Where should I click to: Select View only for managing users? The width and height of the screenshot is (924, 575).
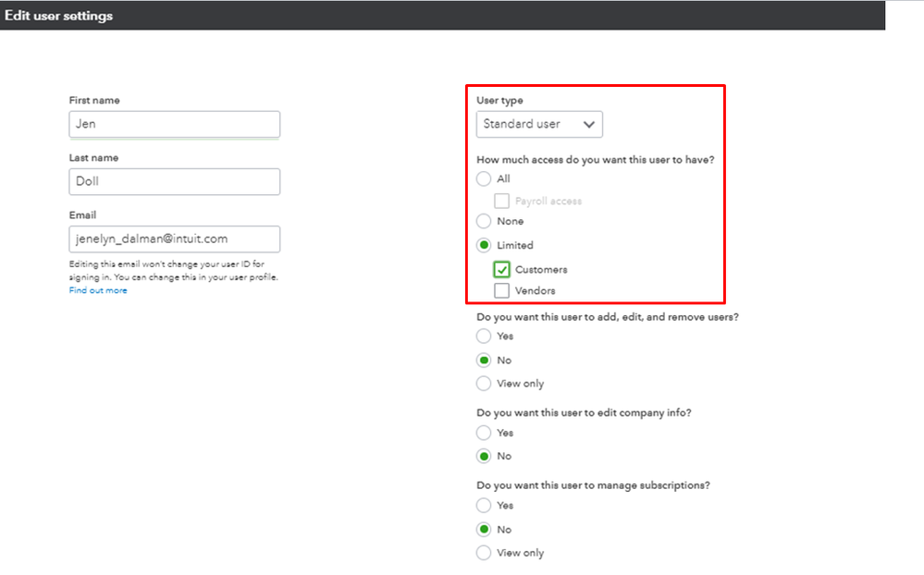pyautogui.click(x=484, y=384)
